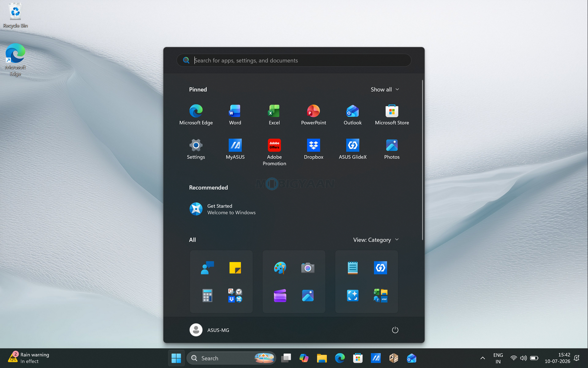Open Microsoft Edge from the taskbar
The height and width of the screenshot is (368, 588).
tap(340, 358)
